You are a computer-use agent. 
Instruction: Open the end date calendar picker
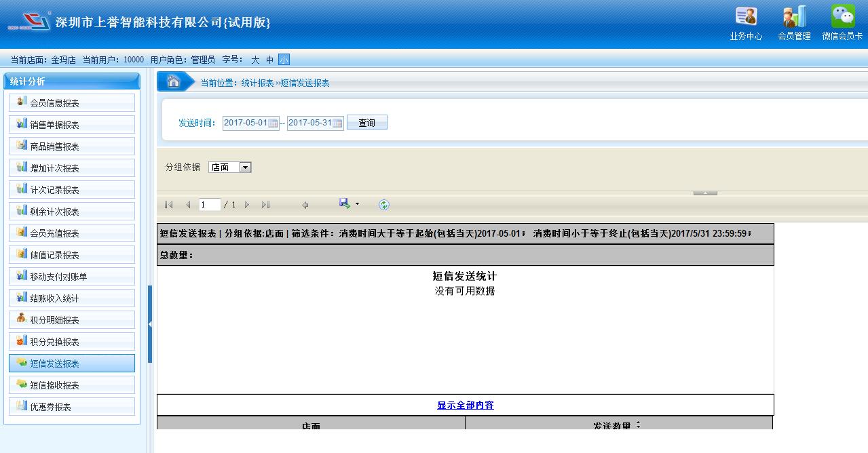tap(337, 123)
